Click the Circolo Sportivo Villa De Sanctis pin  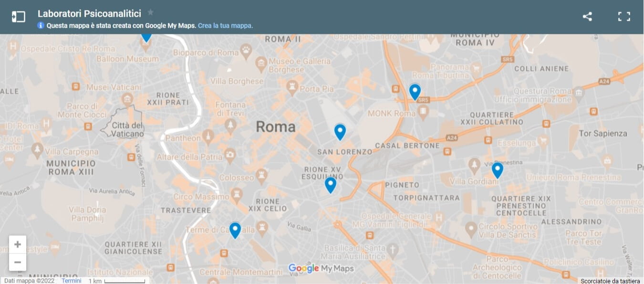pyautogui.click(x=471, y=229)
